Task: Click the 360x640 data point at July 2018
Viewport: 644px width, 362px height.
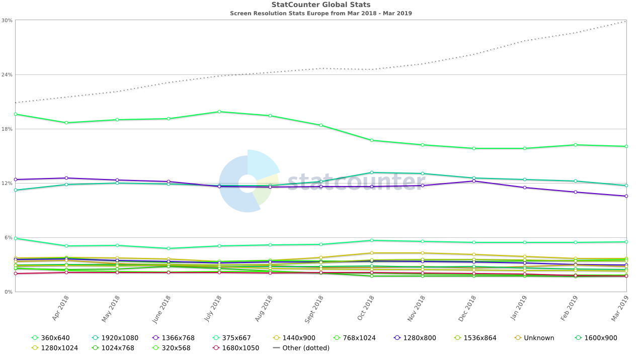Action: click(x=219, y=112)
